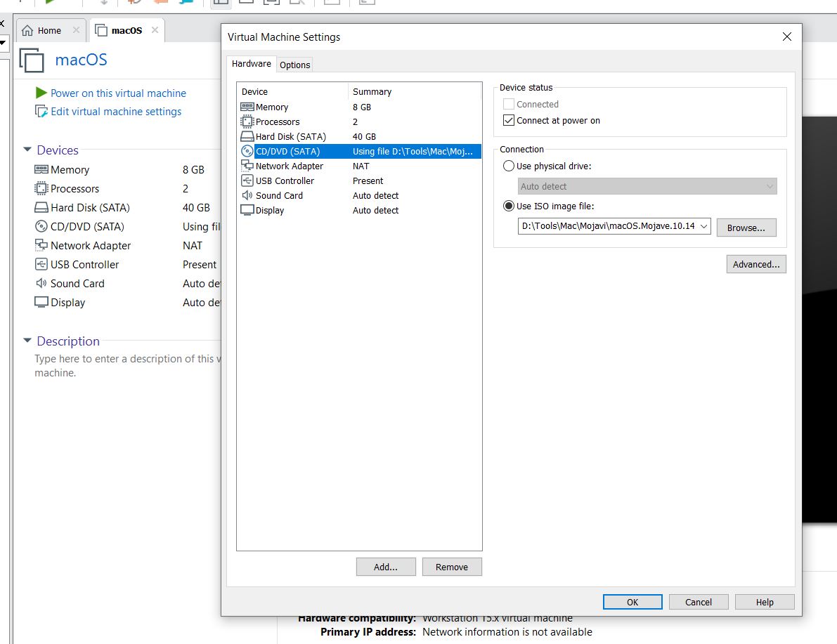Select Use physical drive option
Viewport: 837px width, 644px height.
tap(509, 166)
